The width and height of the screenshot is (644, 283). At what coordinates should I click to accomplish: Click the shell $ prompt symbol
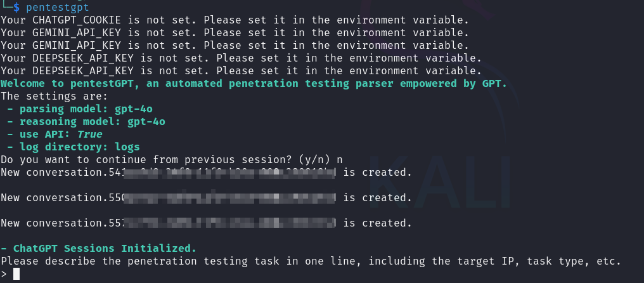(16, 7)
